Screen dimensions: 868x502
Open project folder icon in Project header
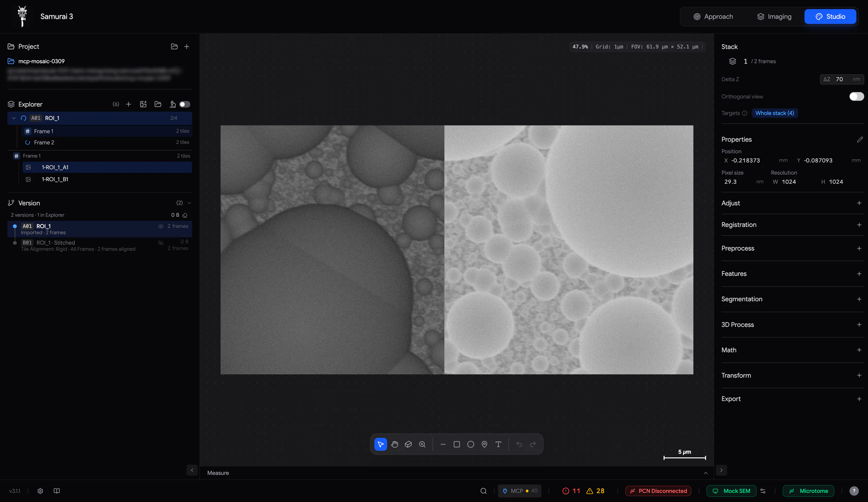(x=174, y=46)
